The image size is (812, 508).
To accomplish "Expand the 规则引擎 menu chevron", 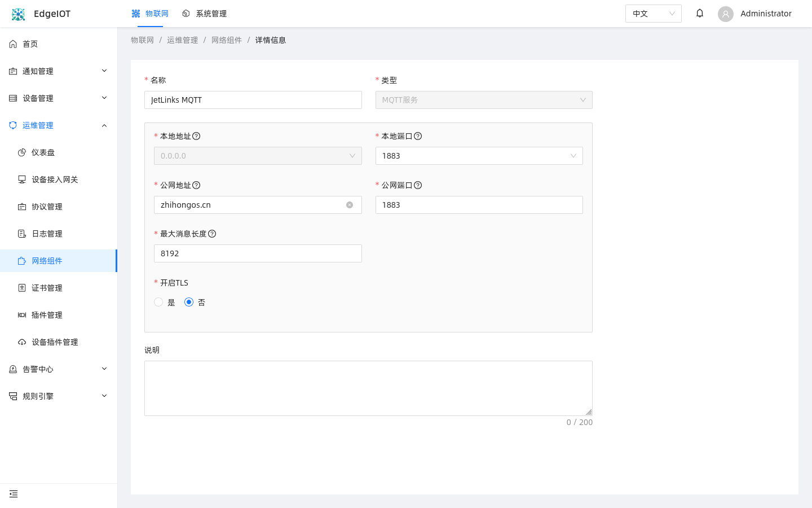I will [104, 396].
